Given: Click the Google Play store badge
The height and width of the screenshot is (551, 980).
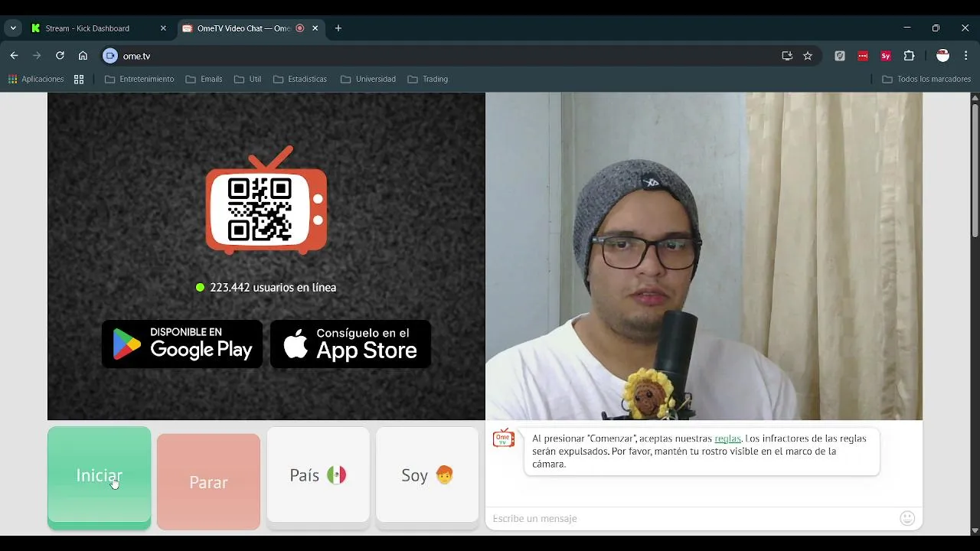Looking at the screenshot, I should pyautogui.click(x=182, y=344).
